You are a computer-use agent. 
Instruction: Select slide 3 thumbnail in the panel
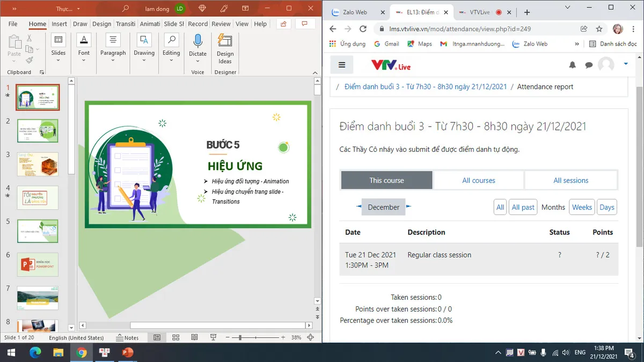tap(38, 164)
